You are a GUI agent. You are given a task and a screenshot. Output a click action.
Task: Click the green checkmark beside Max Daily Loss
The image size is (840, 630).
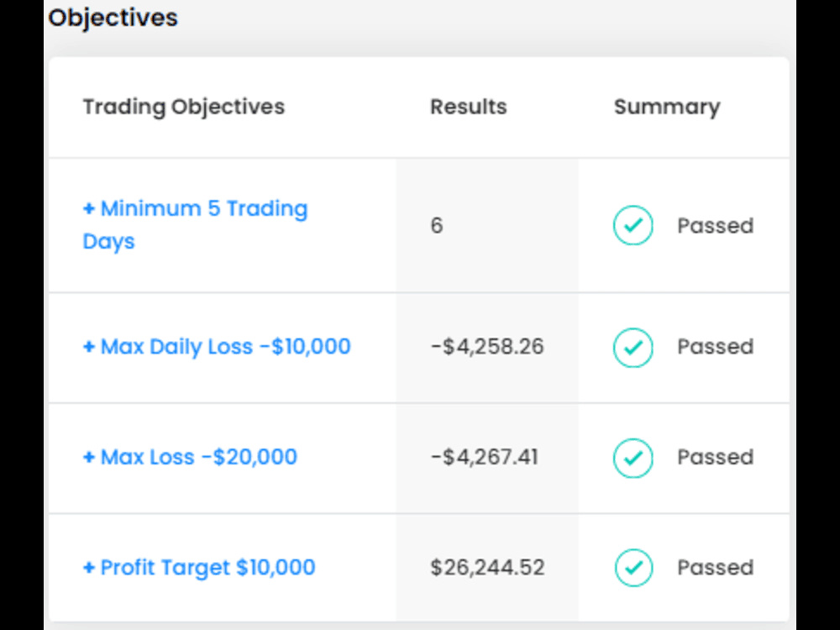pos(633,347)
